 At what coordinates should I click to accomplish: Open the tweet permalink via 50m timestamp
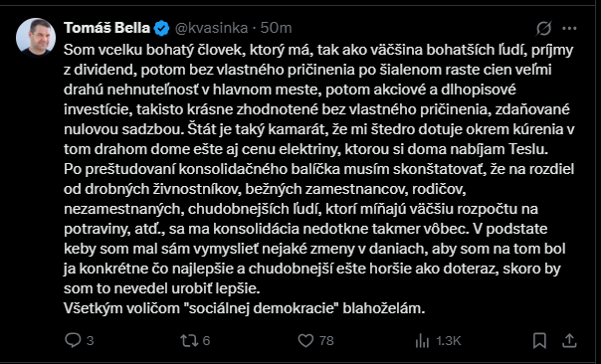pyautogui.click(x=276, y=28)
